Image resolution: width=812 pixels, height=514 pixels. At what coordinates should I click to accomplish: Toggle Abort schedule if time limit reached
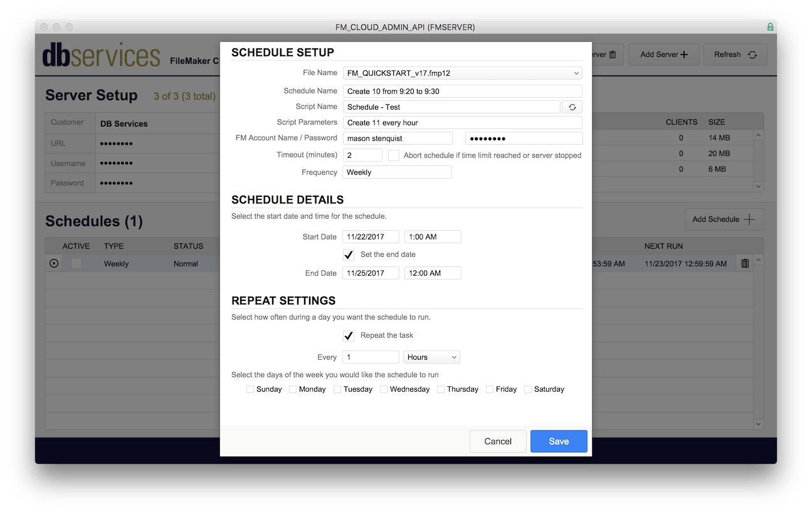394,155
